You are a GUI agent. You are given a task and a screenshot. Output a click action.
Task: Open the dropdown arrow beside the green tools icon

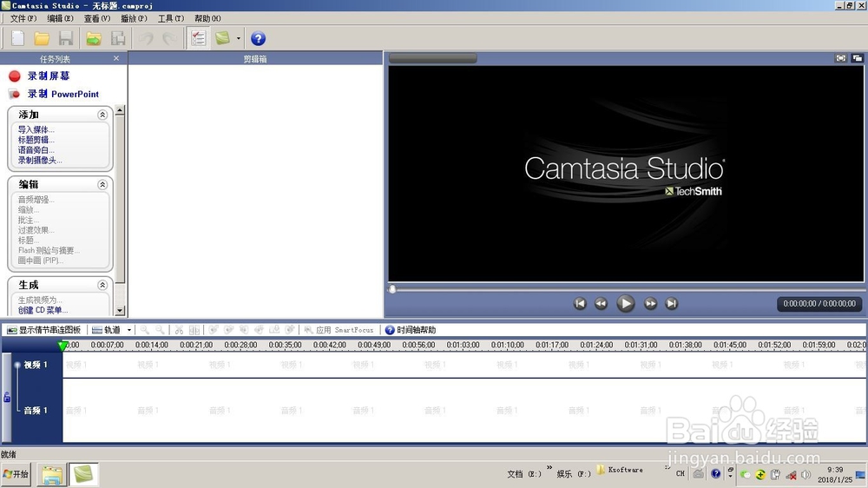(x=239, y=38)
